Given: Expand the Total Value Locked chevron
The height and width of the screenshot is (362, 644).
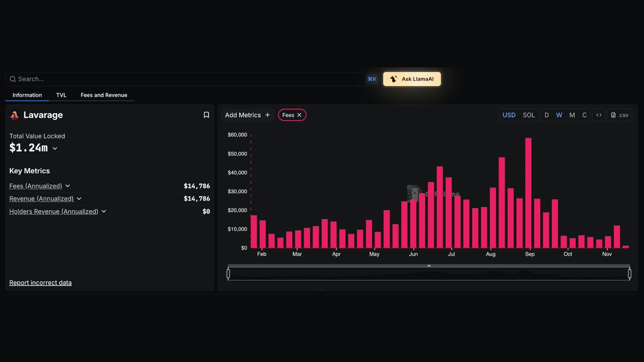Looking at the screenshot, I should [x=55, y=149].
